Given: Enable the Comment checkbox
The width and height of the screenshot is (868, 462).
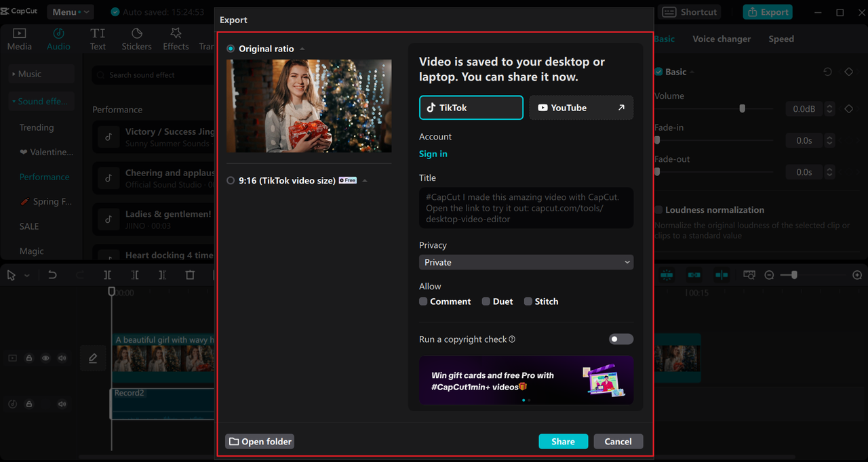Looking at the screenshot, I should tap(423, 301).
